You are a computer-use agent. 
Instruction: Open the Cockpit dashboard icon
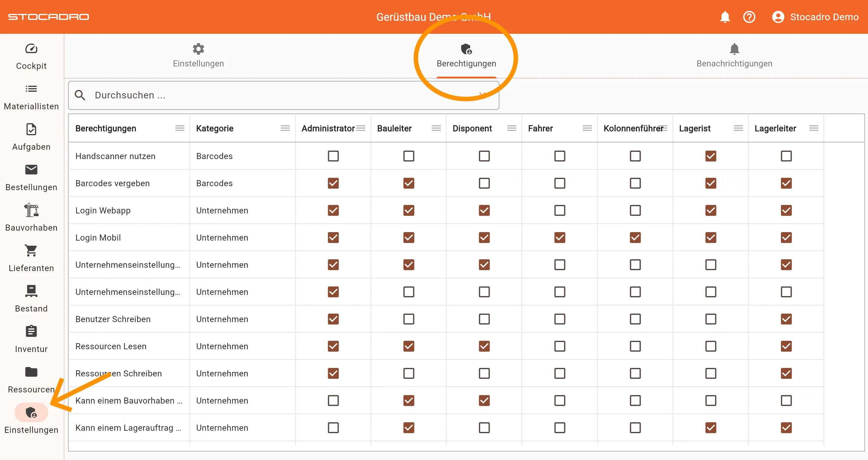click(x=31, y=49)
